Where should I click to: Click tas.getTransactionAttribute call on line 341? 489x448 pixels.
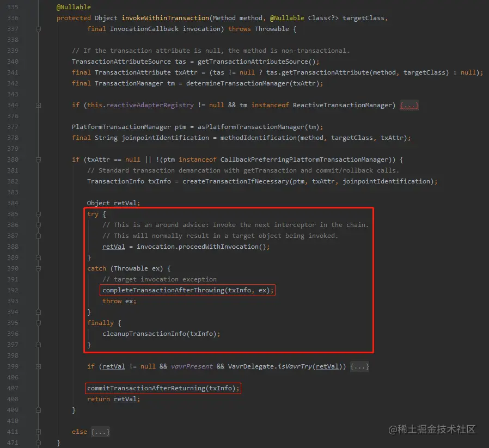(x=317, y=72)
